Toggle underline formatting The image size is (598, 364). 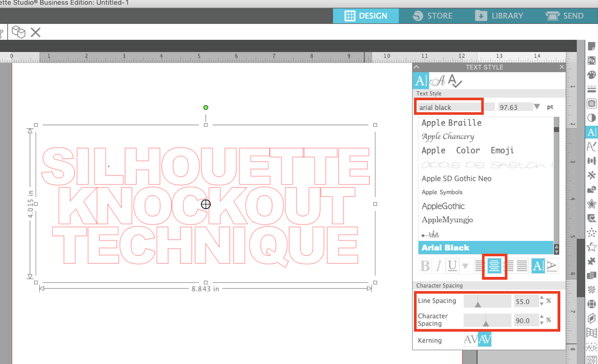coord(452,266)
